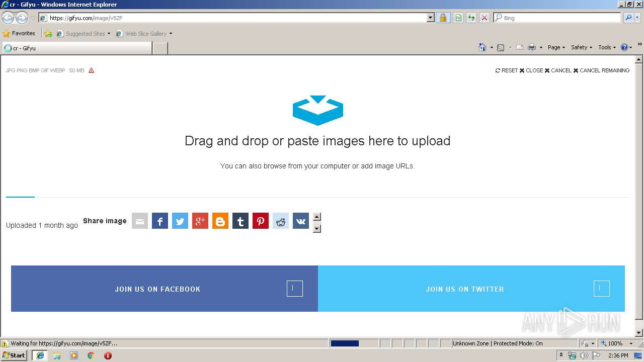The height and width of the screenshot is (362, 644).
Task: Click the Read Mail envelope icon
Action: click(x=520, y=47)
